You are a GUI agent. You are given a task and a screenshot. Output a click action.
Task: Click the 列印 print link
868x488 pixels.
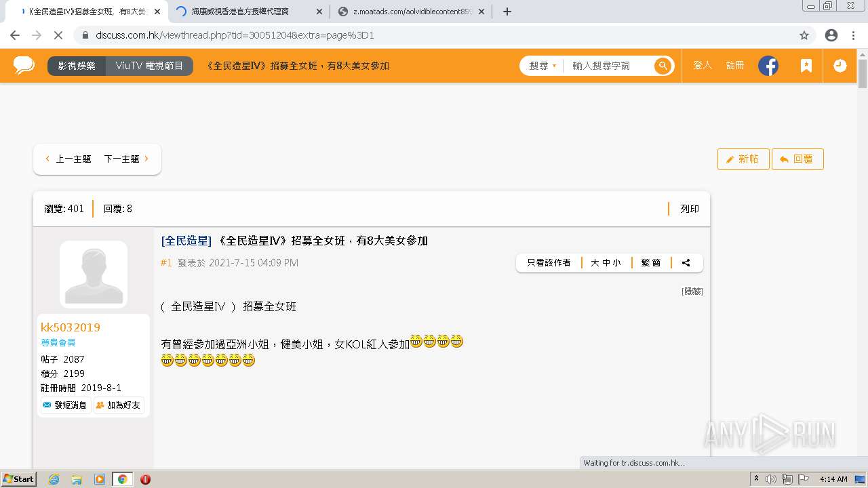pyautogui.click(x=690, y=209)
